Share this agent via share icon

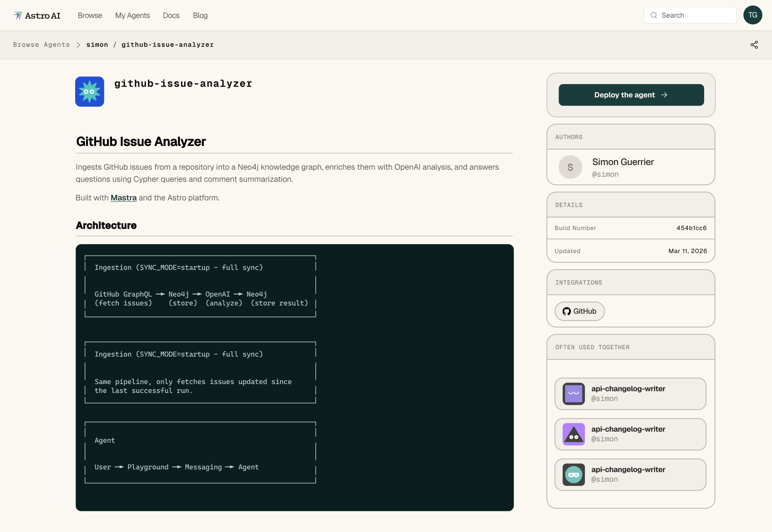click(x=754, y=45)
